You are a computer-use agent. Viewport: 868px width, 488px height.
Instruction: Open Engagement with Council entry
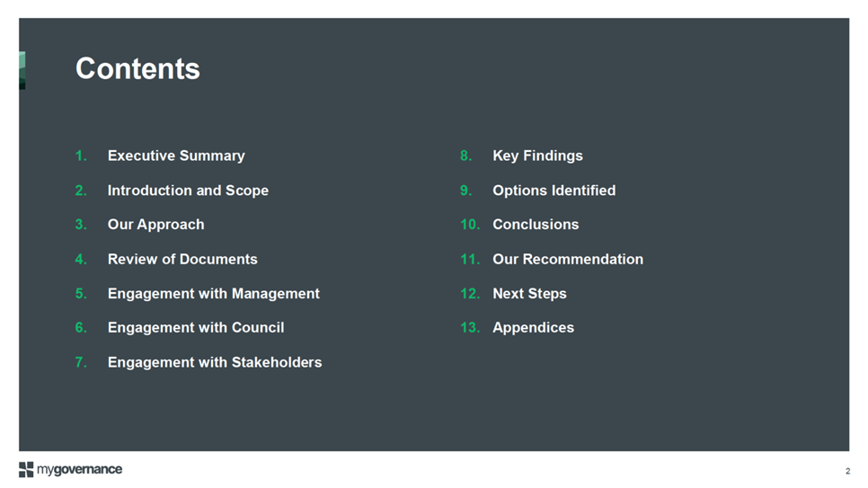click(195, 328)
